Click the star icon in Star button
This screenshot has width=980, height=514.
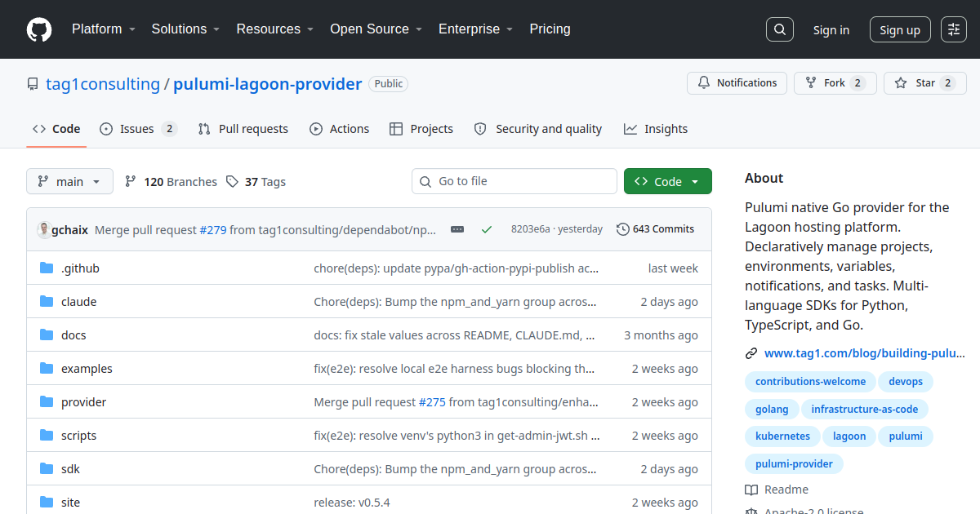point(901,83)
